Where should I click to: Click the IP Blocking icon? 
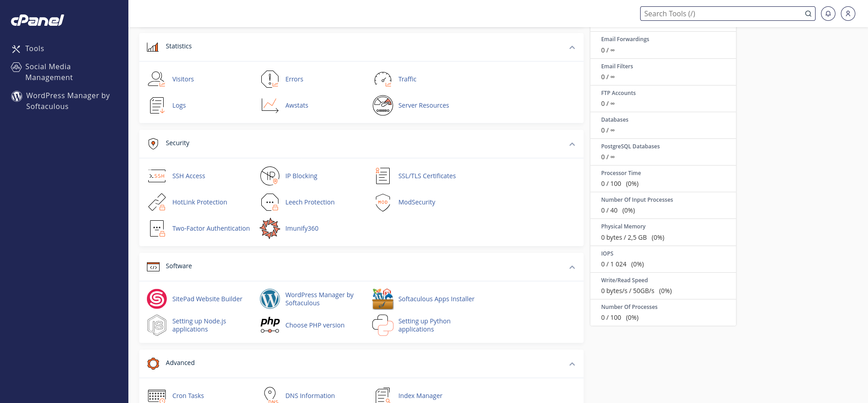coord(270,176)
